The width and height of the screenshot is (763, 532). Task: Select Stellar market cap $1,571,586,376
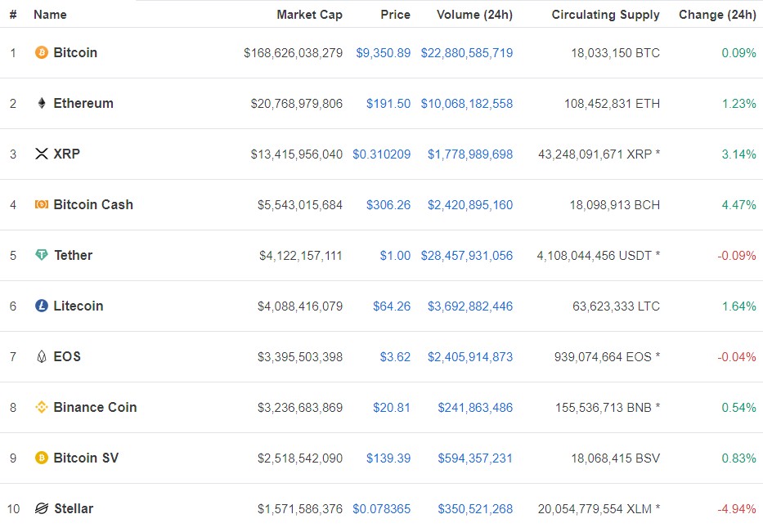(x=300, y=508)
